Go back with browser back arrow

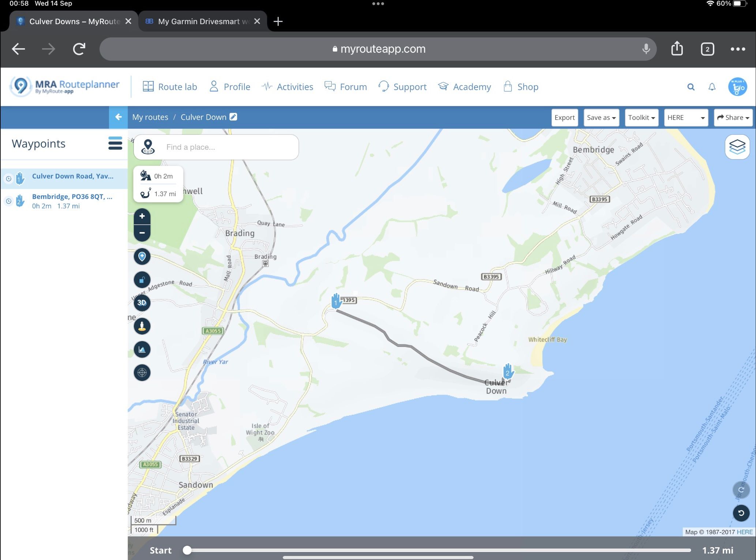pos(18,49)
